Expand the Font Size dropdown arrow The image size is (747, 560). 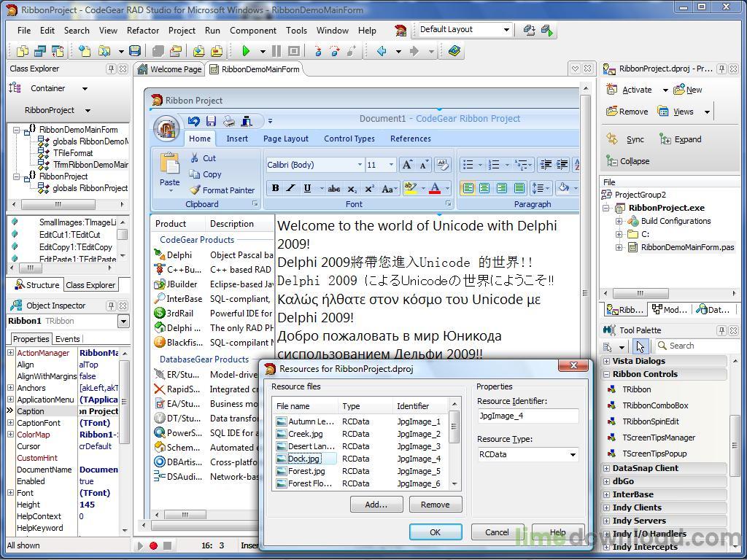click(x=391, y=165)
